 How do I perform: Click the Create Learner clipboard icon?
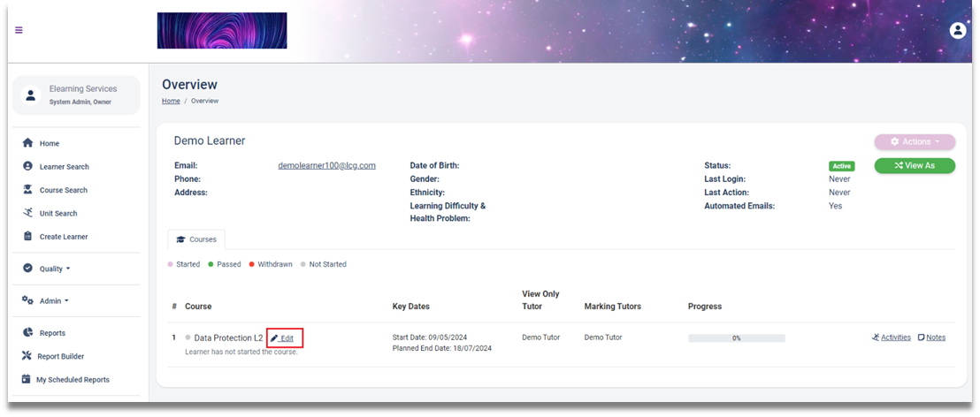tap(27, 236)
